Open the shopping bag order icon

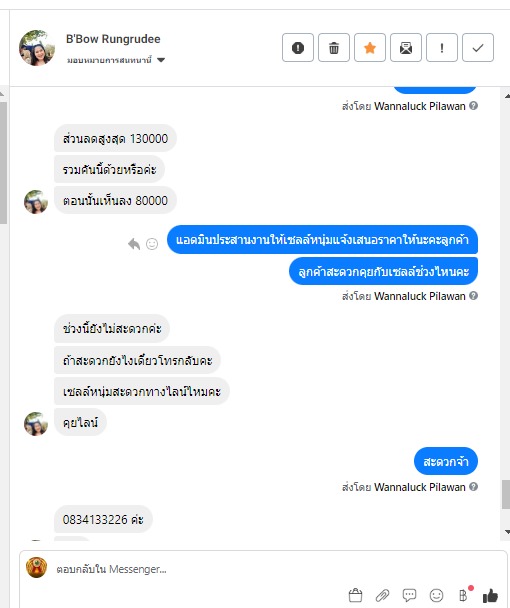click(x=355, y=595)
